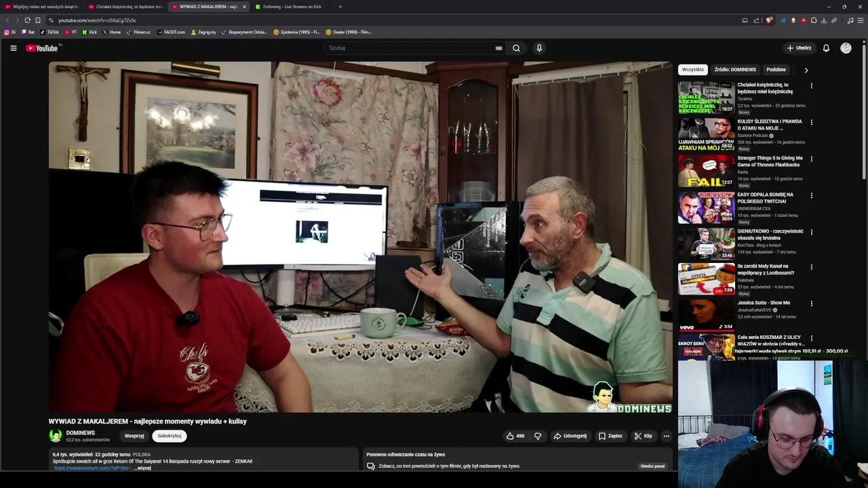868x488 pixels.
Task: Open the more actions ellipsis under video
Action: (x=667, y=436)
